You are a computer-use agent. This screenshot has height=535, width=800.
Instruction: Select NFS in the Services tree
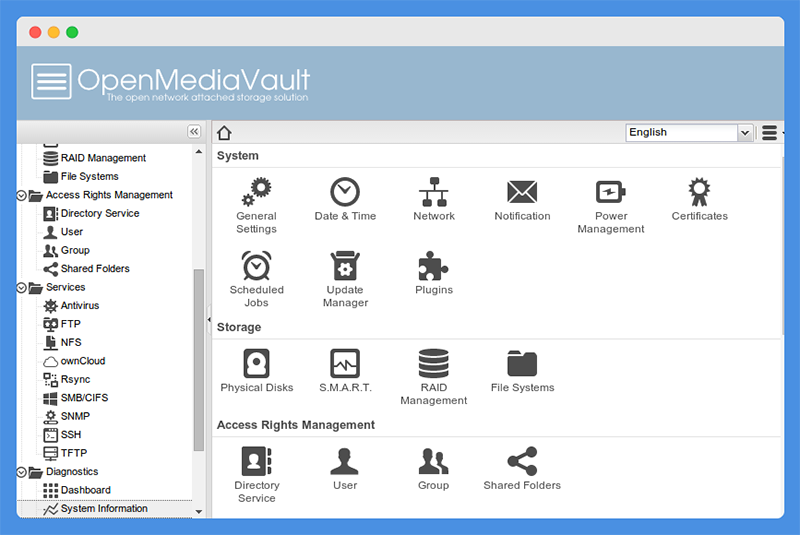63,342
